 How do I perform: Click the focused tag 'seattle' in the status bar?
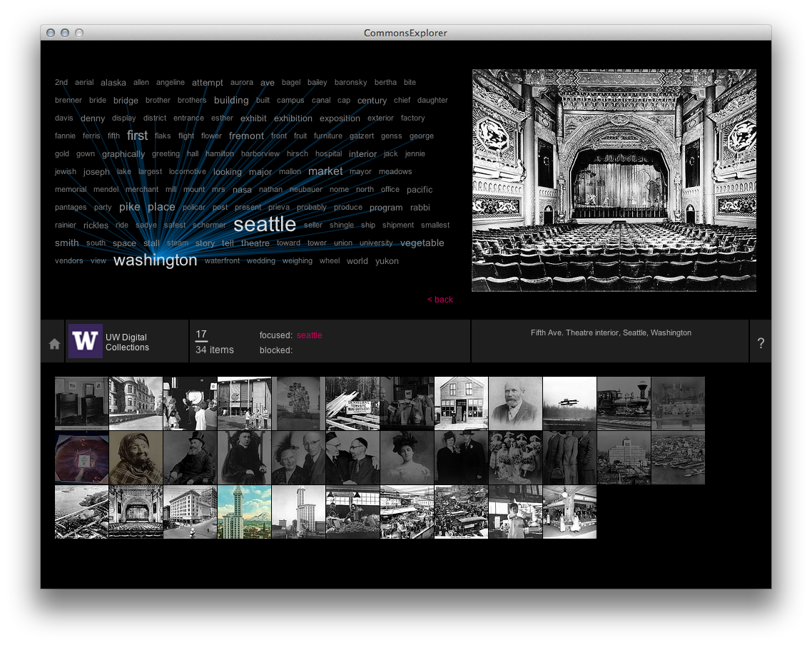pos(309,335)
